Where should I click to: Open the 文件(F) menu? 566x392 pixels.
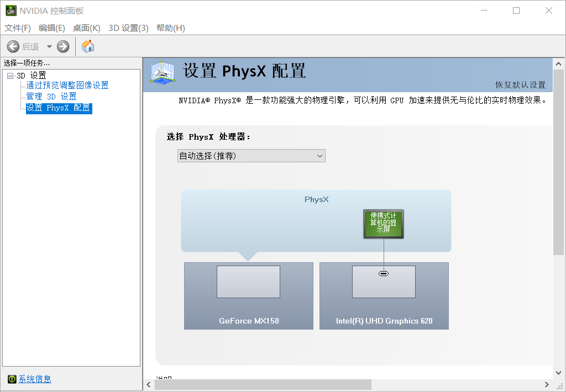pos(17,28)
